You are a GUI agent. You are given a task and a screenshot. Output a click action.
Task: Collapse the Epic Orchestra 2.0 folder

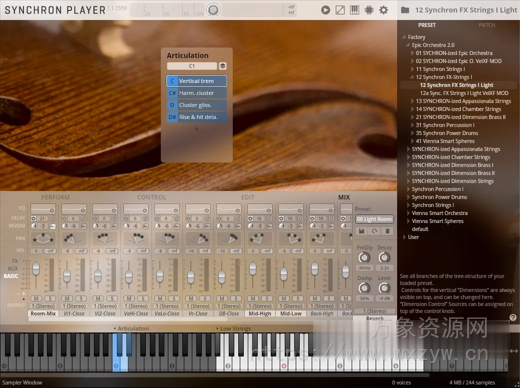coord(408,45)
